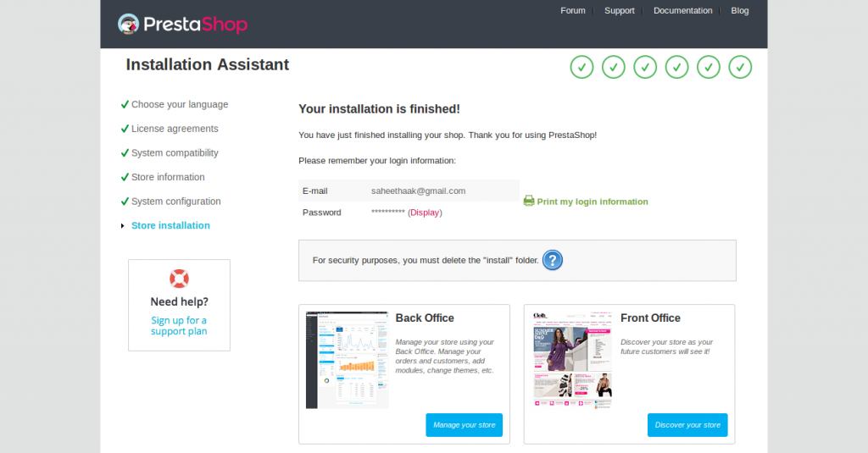Image resolution: width=868 pixels, height=453 pixels.
Task: Display the hidden password
Action: pyautogui.click(x=425, y=213)
